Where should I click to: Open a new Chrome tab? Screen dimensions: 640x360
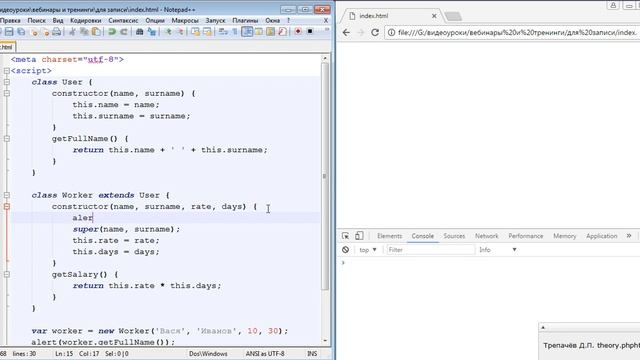pyautogui.click(x=453, y=16)
